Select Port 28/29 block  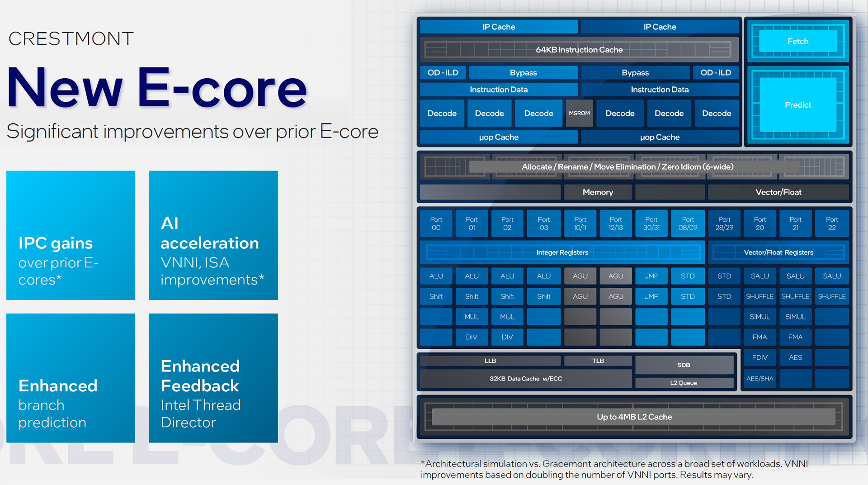(724, 223)
